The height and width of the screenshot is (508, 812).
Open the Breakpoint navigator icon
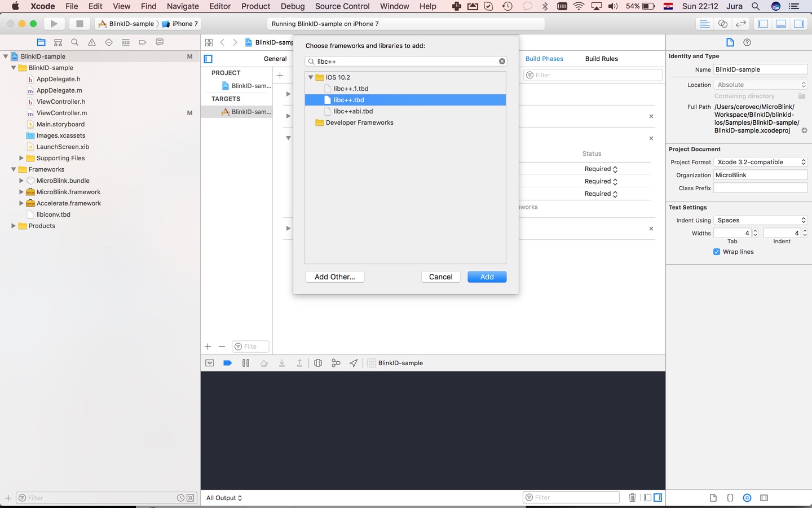pyautogui.click(x=142, y=42)
